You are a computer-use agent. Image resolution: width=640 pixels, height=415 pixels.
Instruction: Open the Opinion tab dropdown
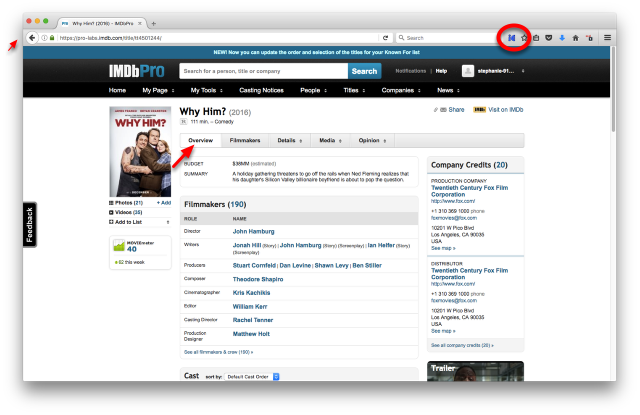pos(372,140)
